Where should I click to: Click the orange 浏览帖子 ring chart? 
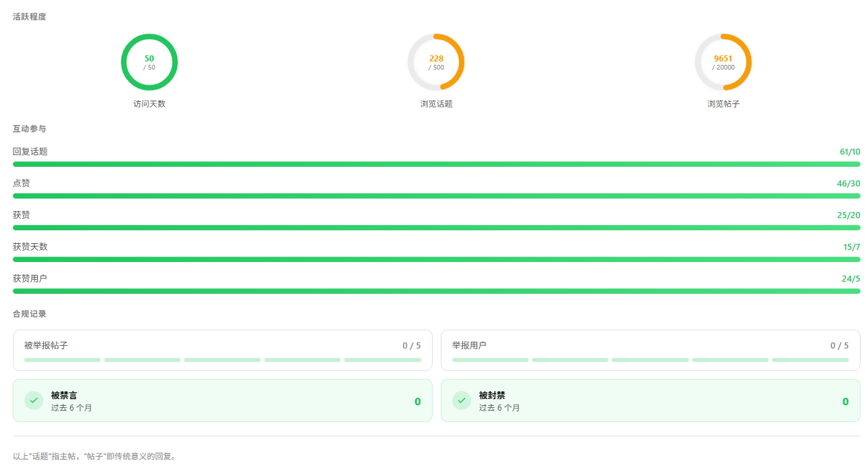(x=723, y=62)
